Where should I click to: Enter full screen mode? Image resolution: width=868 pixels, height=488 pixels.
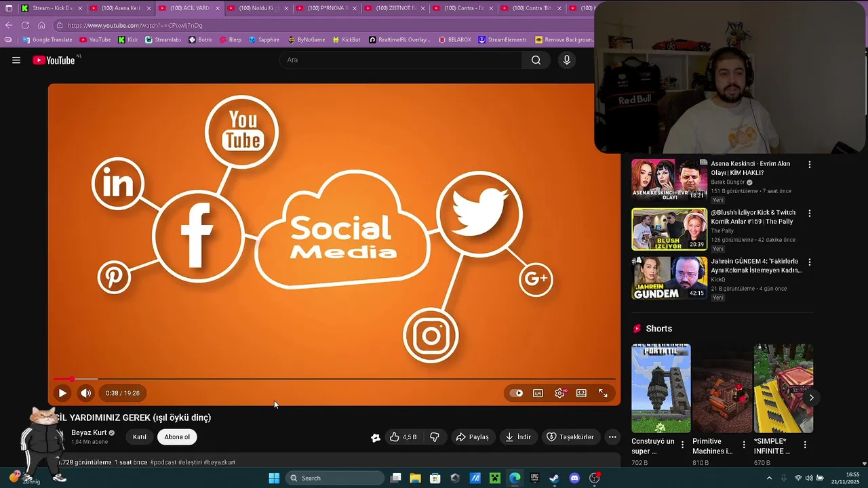(x=603, y=393)
